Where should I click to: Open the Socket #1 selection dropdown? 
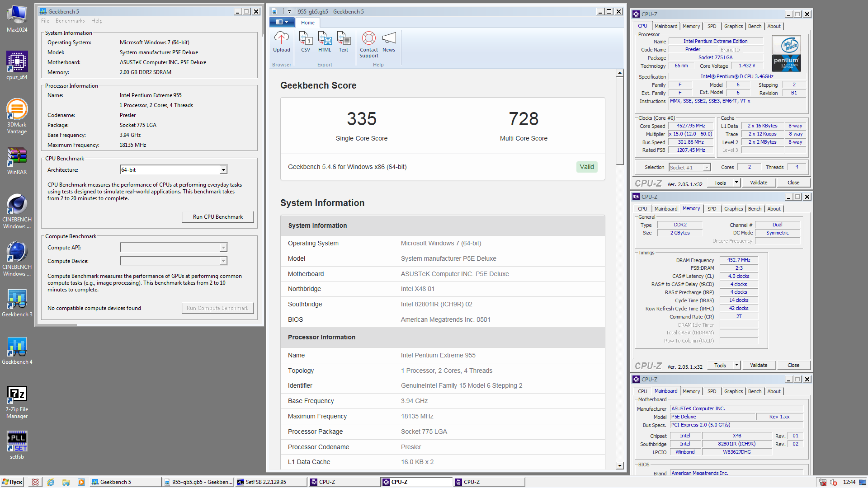(x=707, y=168)
